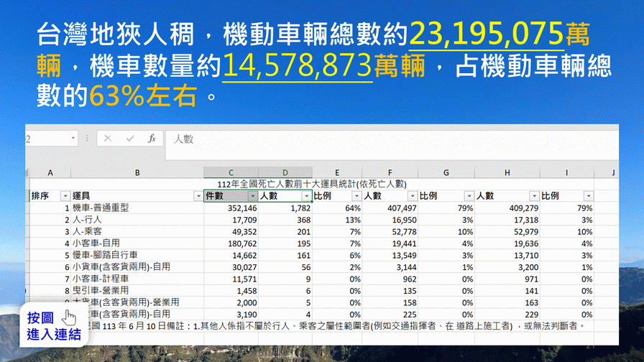Expand the 人數 filter in column H
This screenshot has width=644, height=362.
(x=533, y=196)
